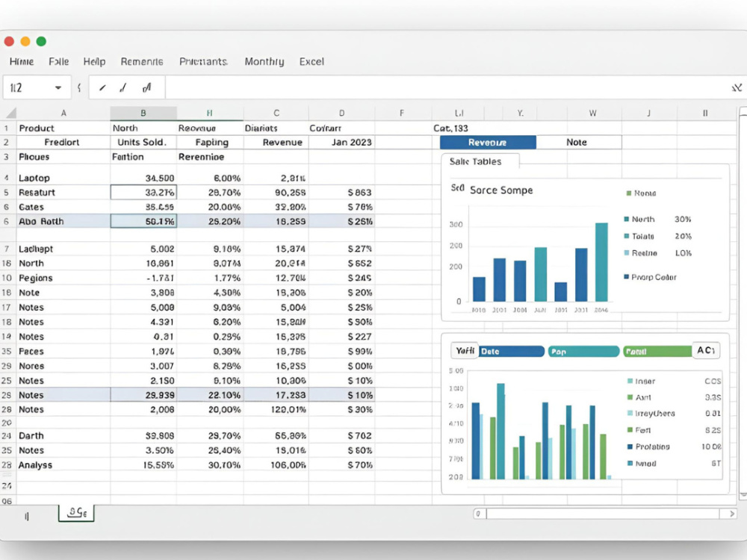The image size is (747, 560).
Task: Click the AC button on lower chart
Action: click(706, 350)
